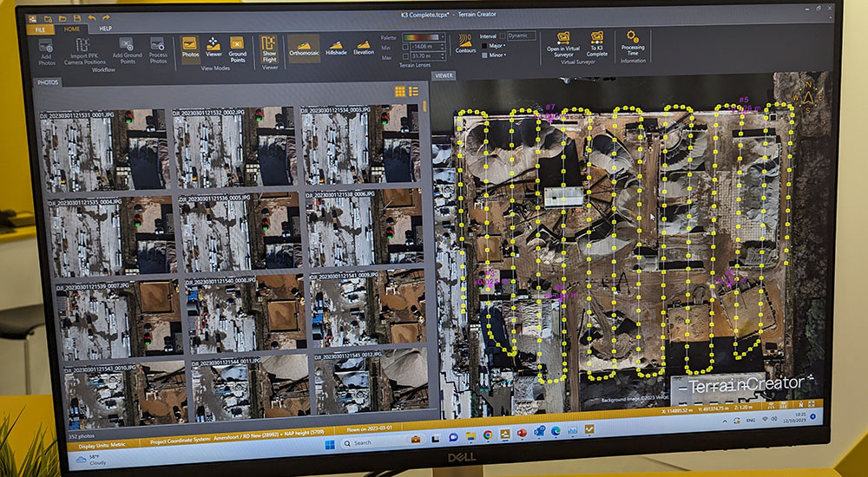Click the gray Minor color swatch

(x=484, y=56)
